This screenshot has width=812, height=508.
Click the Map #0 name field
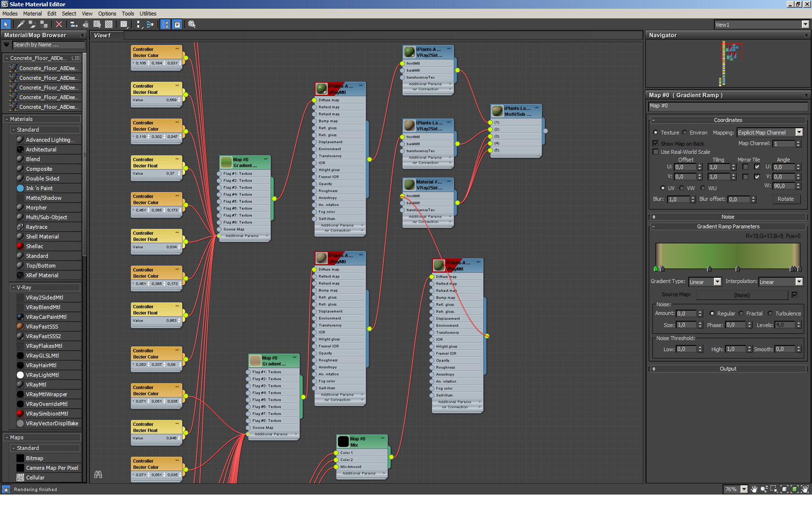728,106
